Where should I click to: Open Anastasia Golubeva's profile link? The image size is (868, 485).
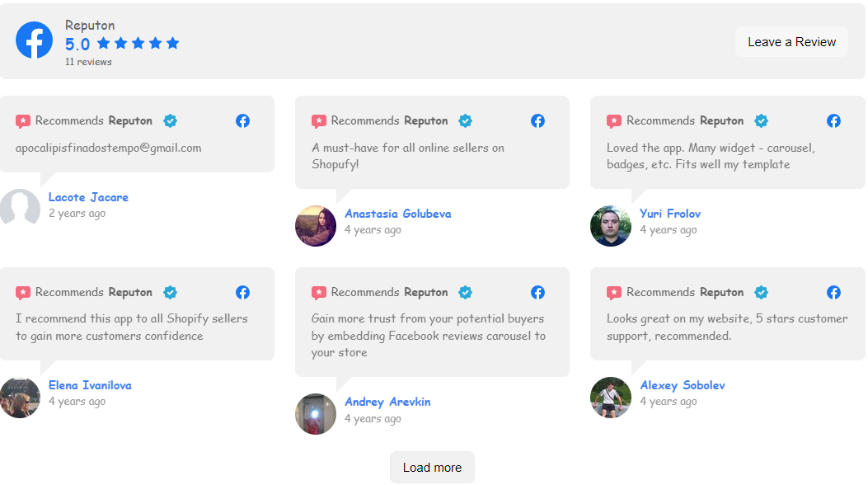point(398,214)
